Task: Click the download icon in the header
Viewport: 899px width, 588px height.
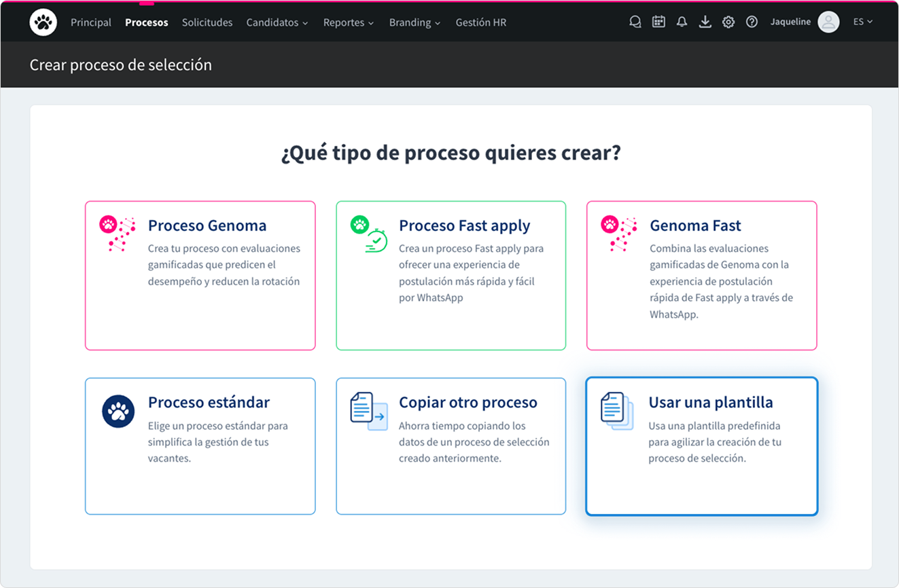Action: [x=705, y=22]
